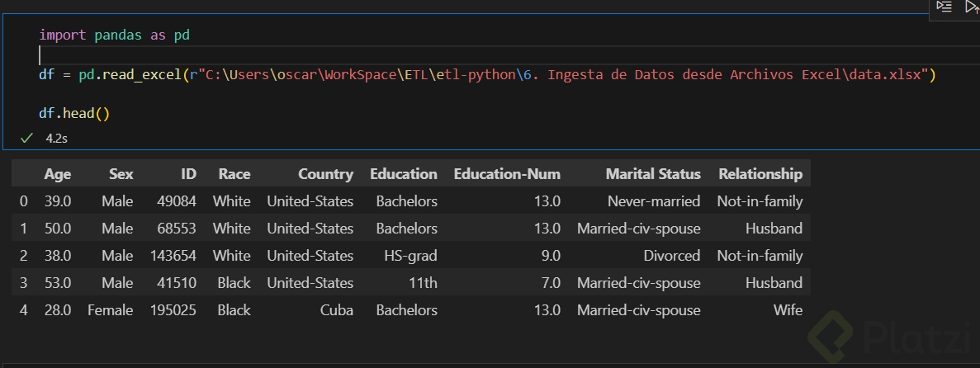980x368 pixels.
Task: Click the df.head() code line
Action: point(74,114)
